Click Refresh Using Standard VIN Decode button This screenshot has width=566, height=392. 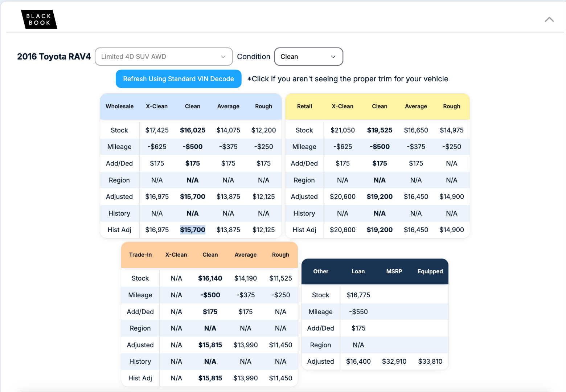click(179, 79)
